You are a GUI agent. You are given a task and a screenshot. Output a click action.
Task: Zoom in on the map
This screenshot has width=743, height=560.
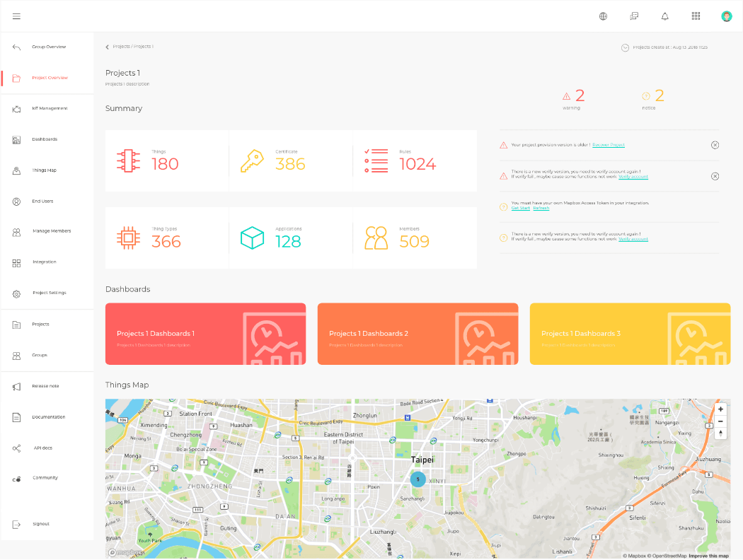tap(720, 409)
